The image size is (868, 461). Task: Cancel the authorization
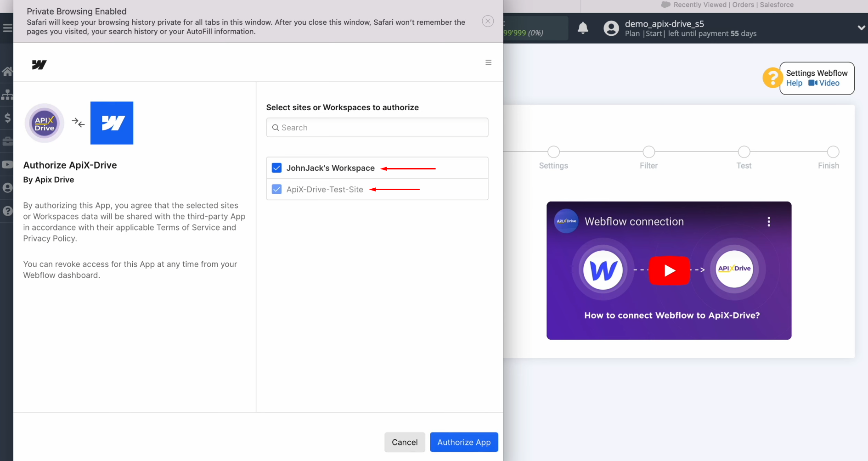(405, 442)
